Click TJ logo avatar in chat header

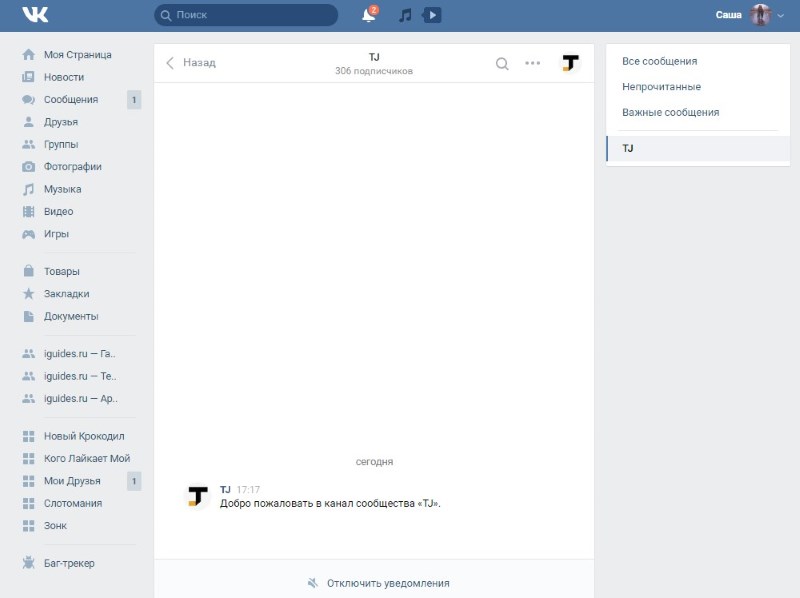pyautogui.click(x=570, y=63)
